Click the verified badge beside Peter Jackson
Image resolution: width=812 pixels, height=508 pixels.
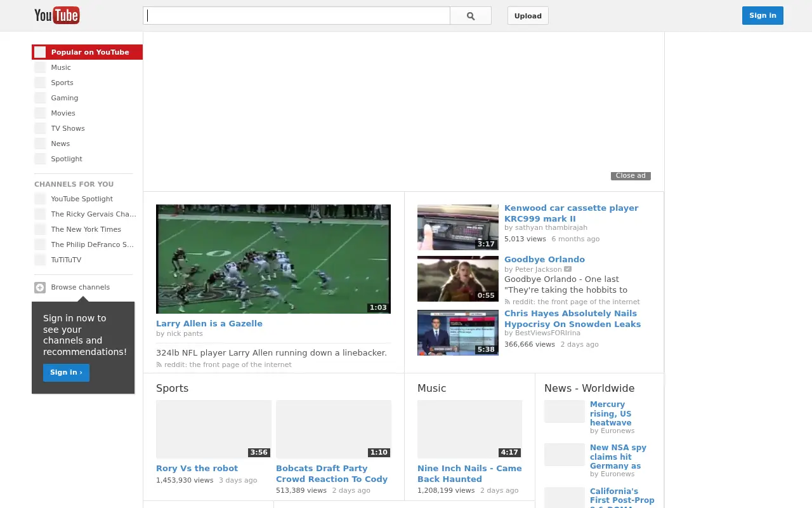(x=568, y=269)
